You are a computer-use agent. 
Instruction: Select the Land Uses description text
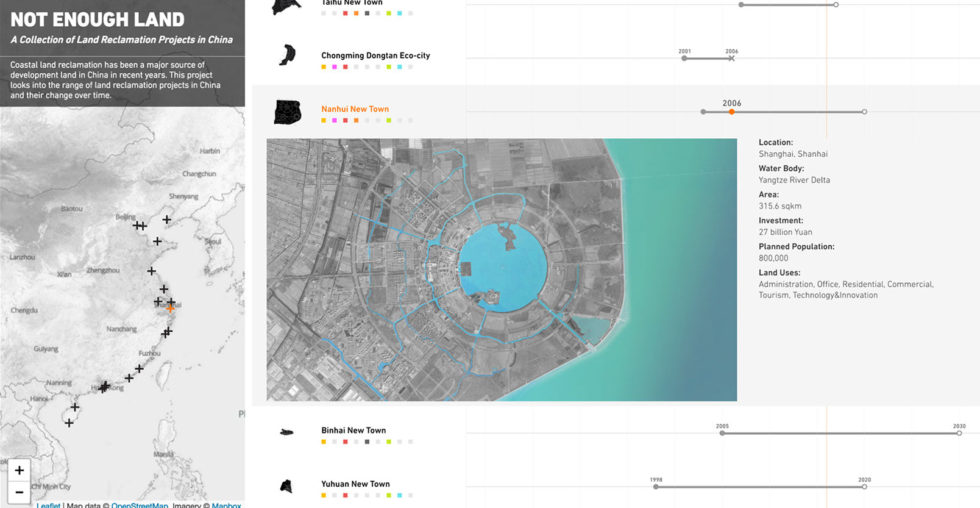click(846, 290)
